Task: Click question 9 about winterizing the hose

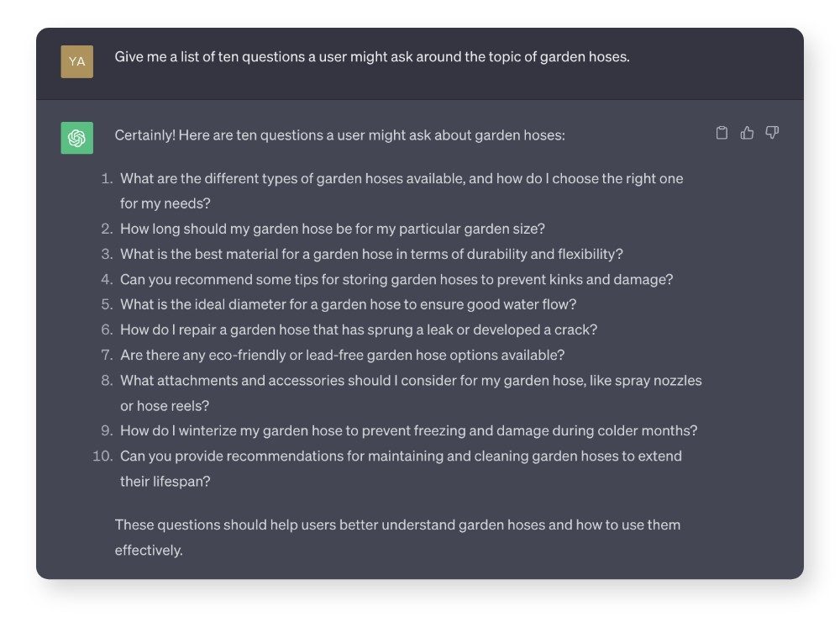Action: (408, 430)
